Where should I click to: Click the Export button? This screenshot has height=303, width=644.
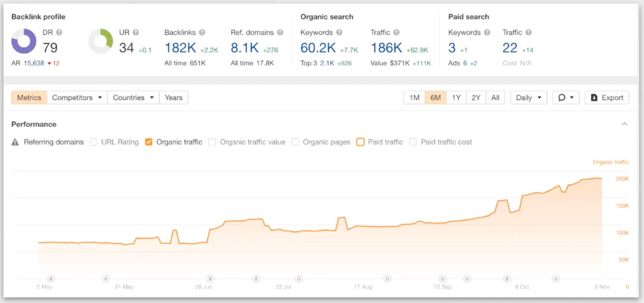pos(607,98)
